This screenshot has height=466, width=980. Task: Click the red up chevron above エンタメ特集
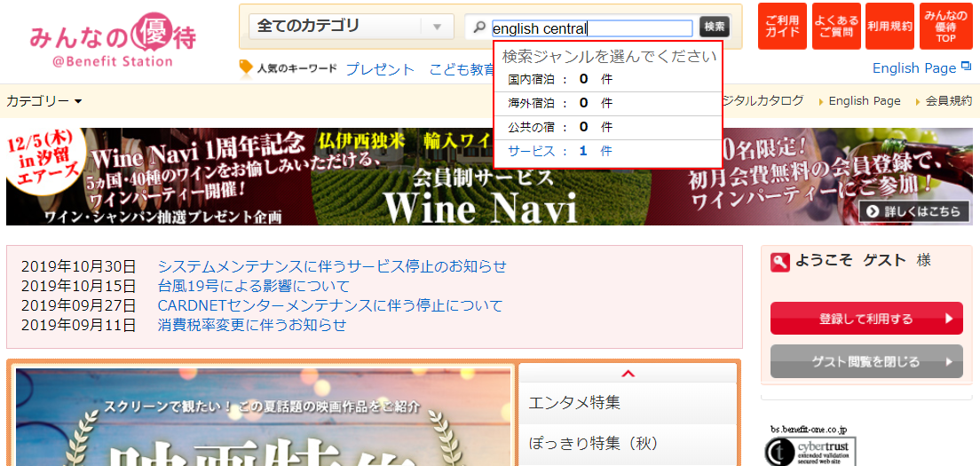(x=628, y=374)
